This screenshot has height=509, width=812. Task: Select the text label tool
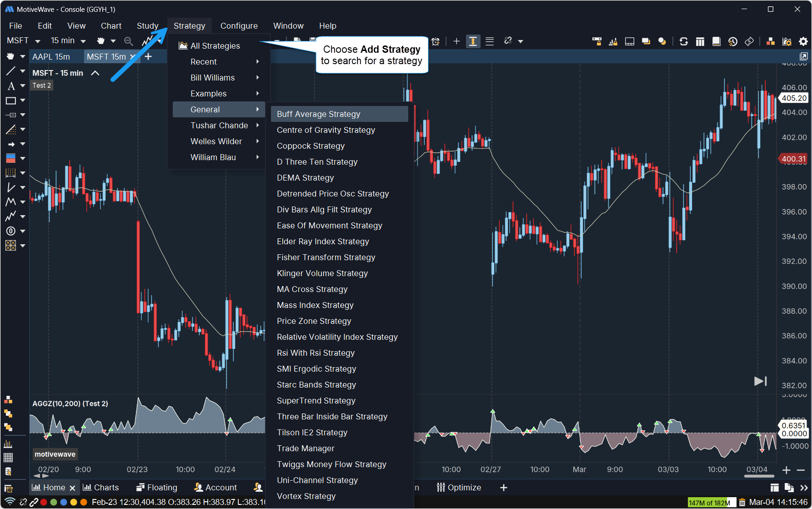(11, 86)
